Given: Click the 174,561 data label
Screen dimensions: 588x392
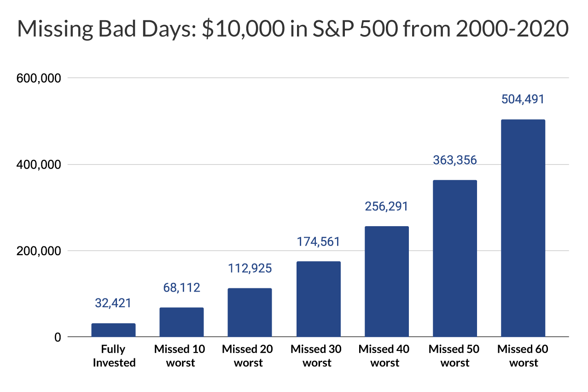Looking at the screenshot, I should point(318,241).
